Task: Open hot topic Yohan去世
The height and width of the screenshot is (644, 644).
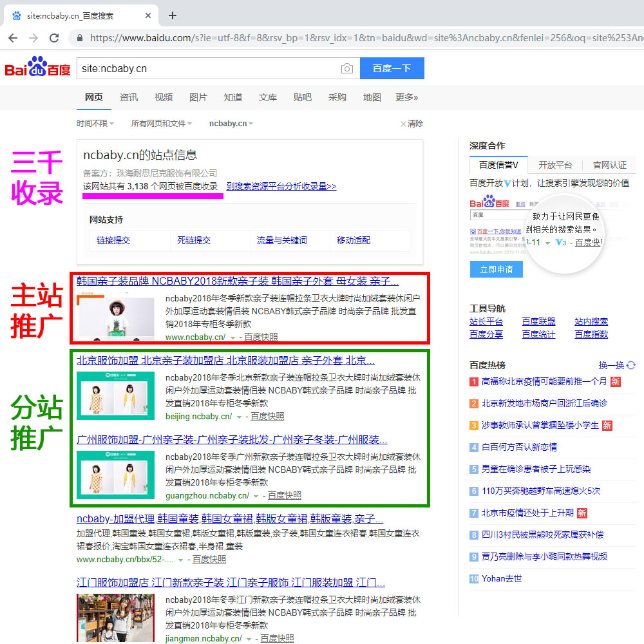Action: [502, 579]
